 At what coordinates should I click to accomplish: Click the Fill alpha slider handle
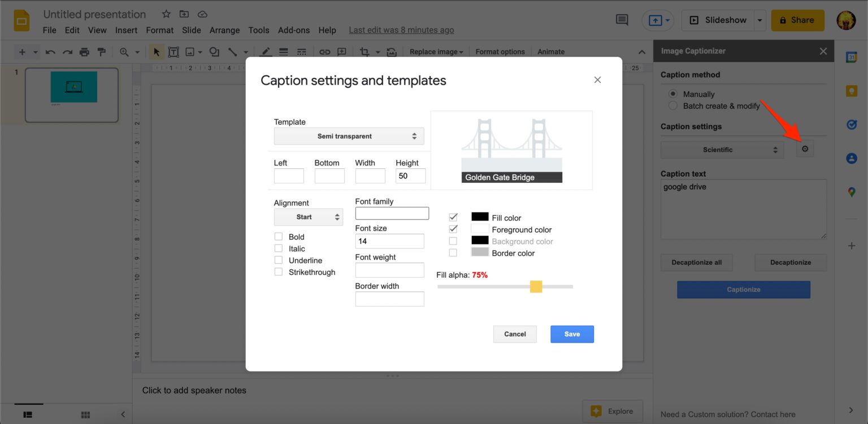tap(536, 286)
